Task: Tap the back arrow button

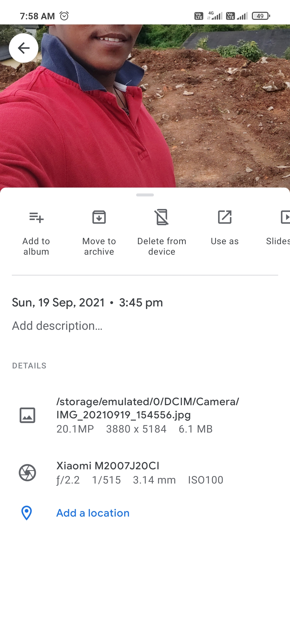Action: [x=24, y=48]
